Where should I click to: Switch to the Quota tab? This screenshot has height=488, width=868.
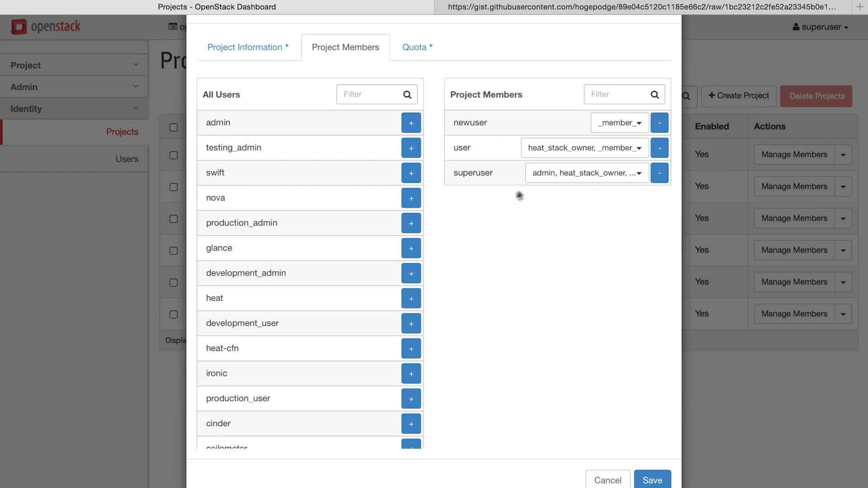point(417,47)
